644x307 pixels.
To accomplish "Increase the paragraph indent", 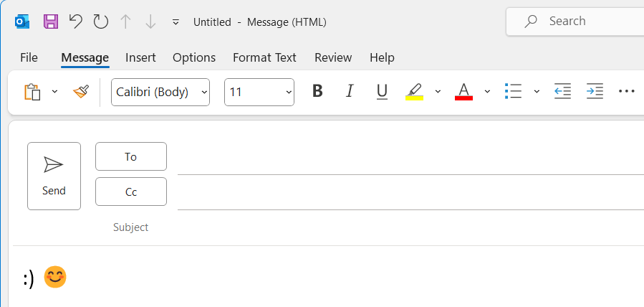I will tap(595, 91).
